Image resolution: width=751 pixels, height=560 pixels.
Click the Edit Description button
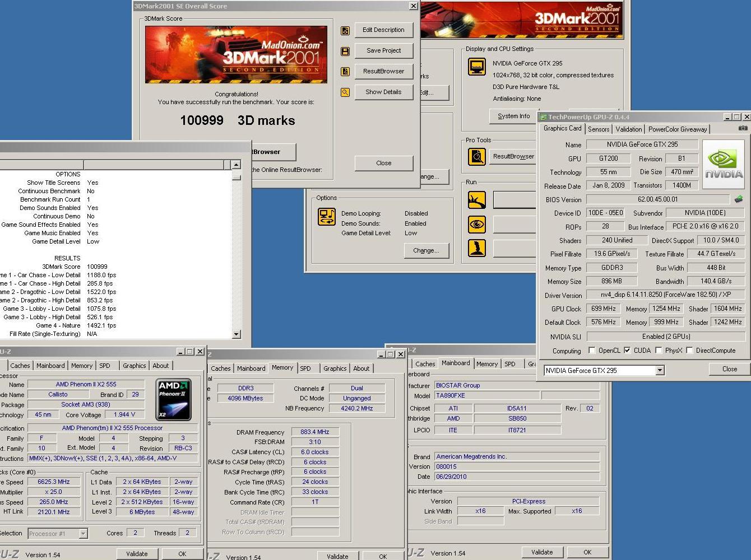[383, 30]
